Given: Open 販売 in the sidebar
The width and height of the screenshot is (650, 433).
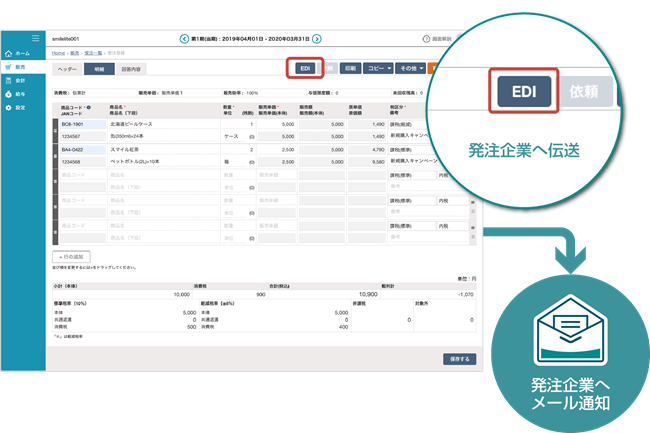Looking at the screenshot, I should pyautogui.click(x=18, y=66).
